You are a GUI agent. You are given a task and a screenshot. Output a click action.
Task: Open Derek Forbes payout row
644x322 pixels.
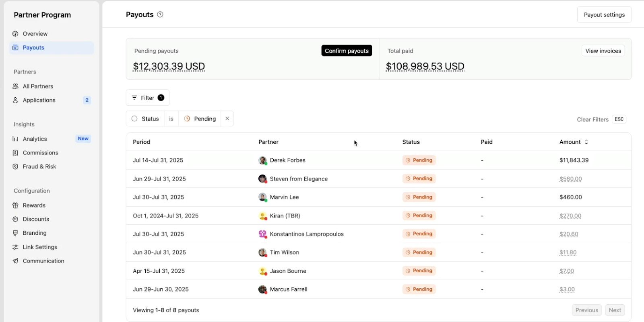287,160
